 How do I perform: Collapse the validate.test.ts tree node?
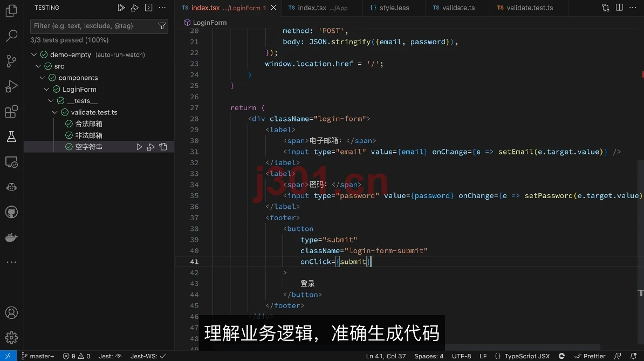coord(54,112)
